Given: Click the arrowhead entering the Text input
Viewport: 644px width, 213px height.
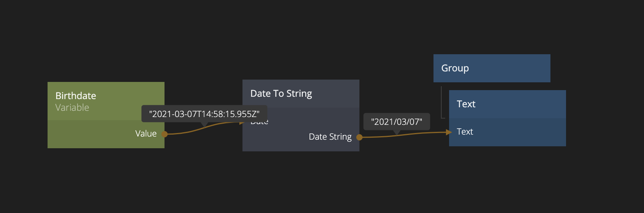Looking at the screenshot, I should click(x=449, y=132).
